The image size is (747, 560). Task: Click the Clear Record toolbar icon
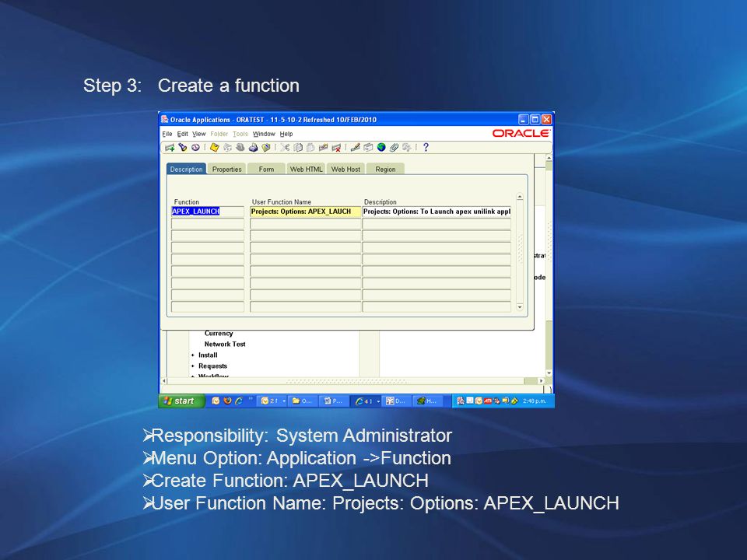pyautogui.click(x=323, y=148)
